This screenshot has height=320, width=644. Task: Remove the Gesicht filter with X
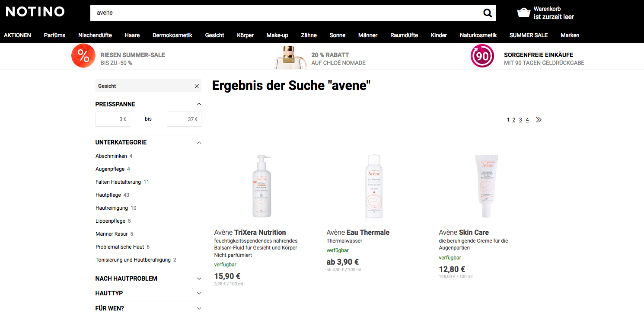[x=197, y=86]
